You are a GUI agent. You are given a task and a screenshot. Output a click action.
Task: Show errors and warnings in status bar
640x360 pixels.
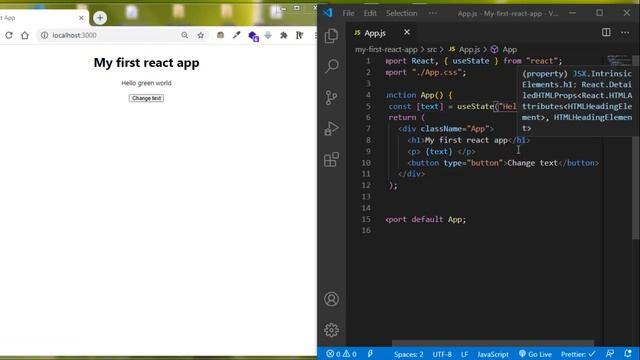(x=342, y=354)
